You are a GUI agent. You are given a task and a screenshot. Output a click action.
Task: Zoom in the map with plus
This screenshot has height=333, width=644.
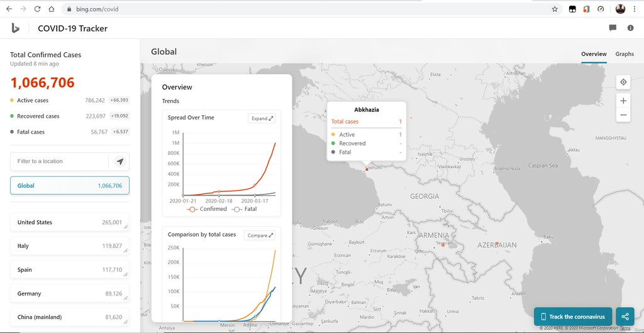[x=623, y=101]
